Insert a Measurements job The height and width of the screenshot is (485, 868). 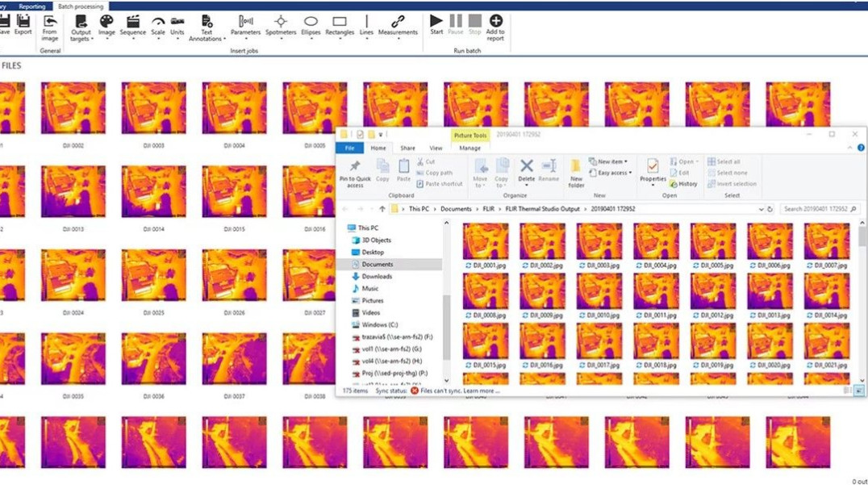[x=399, y=22]
